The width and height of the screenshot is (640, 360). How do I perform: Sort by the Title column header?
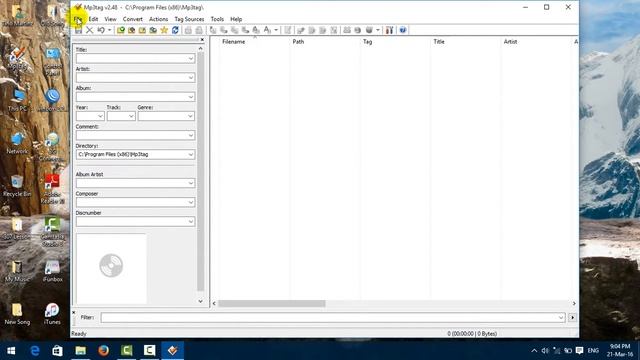pos(439,42)
